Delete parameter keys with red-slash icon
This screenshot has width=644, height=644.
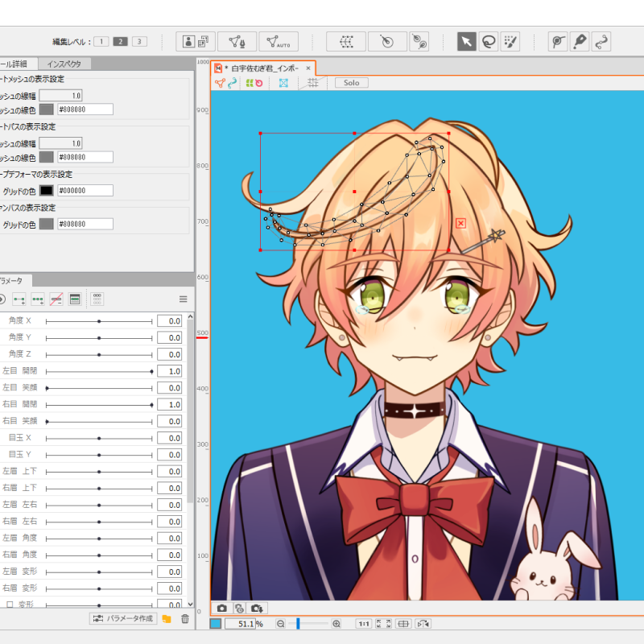[56, 299]
